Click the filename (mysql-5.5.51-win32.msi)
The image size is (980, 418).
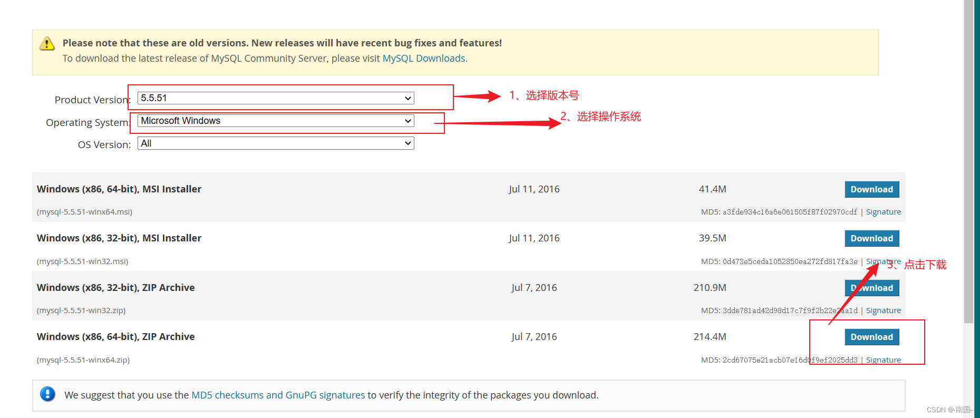point(82,261)
